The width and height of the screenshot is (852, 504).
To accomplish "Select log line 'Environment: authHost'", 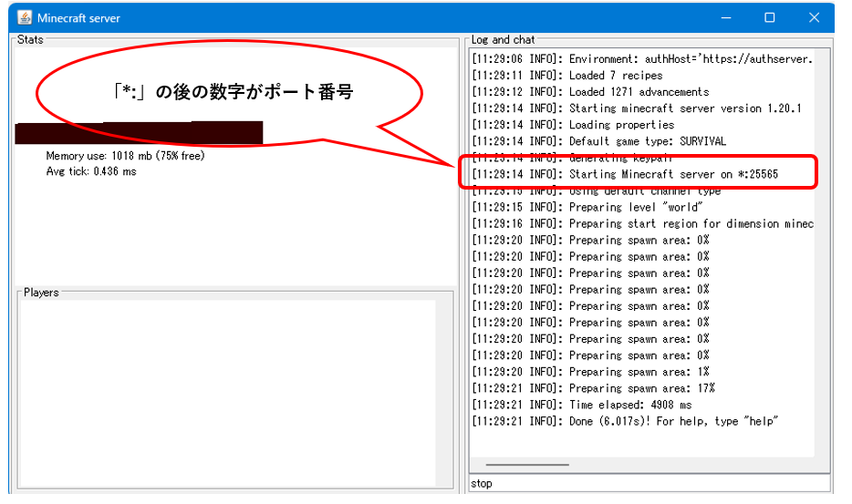I will tap(642, 58).
